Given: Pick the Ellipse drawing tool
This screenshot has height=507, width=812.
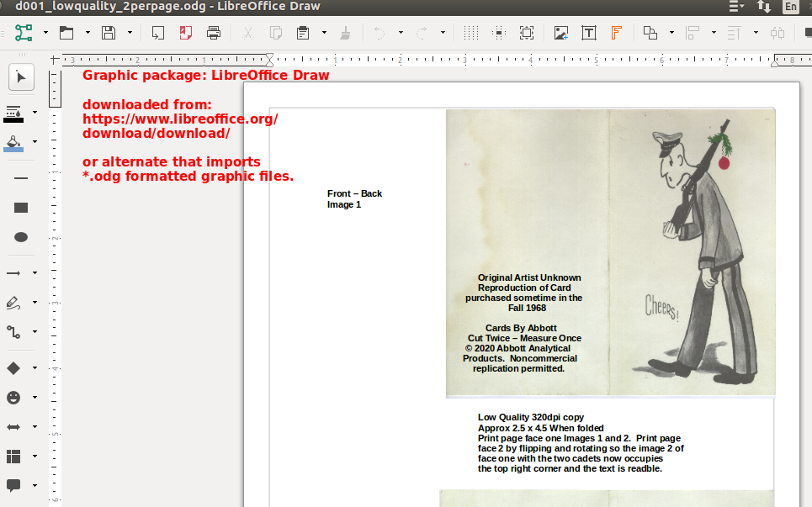Looking at the screenshot, I should (21, 237).
